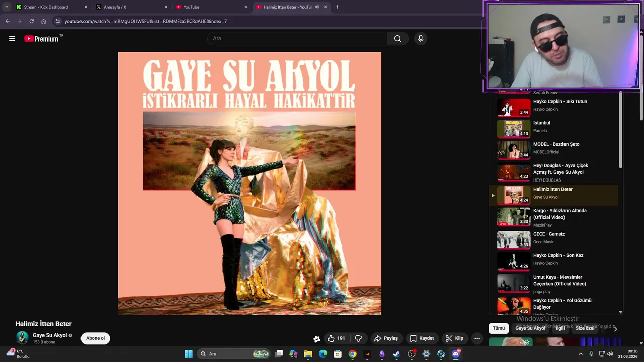Share the video with Paylaş

point(386,338)
